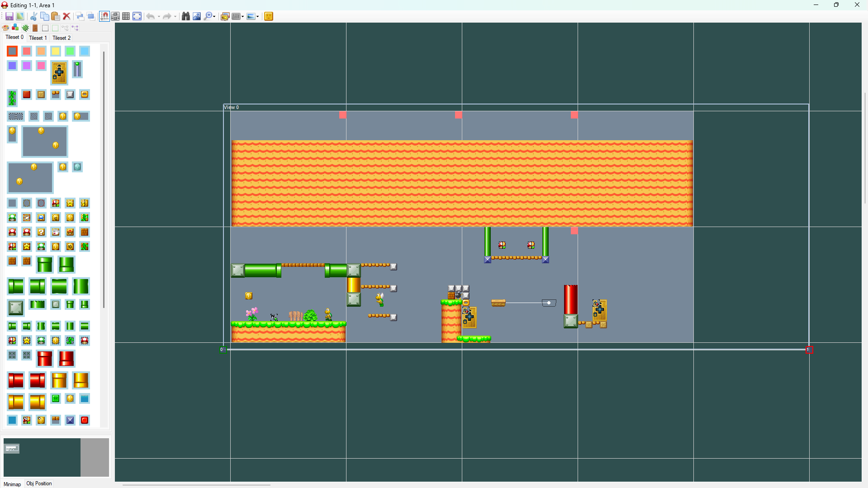This screenshot has height=488, width=868.
Task: Delete selection with the red X icon
Action: pyautogui.click(x=66, y=16)
